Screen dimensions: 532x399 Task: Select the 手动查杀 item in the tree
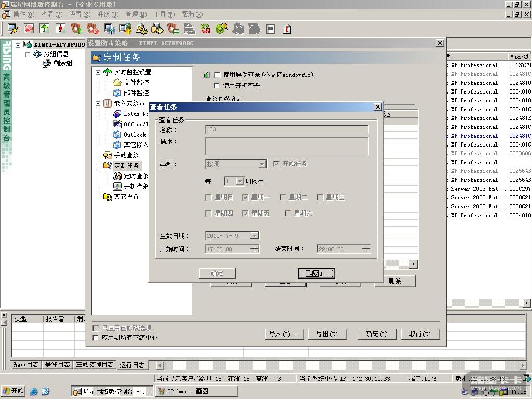pyautogui.click(x=126, y=155)
